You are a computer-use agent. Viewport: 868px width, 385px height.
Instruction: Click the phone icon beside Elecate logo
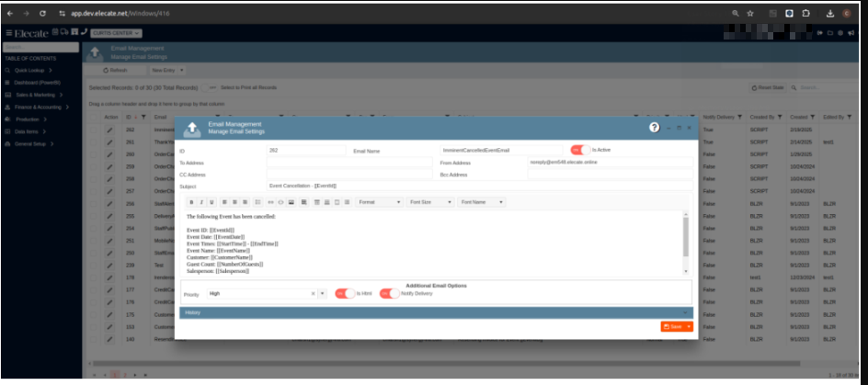(85, 32)
